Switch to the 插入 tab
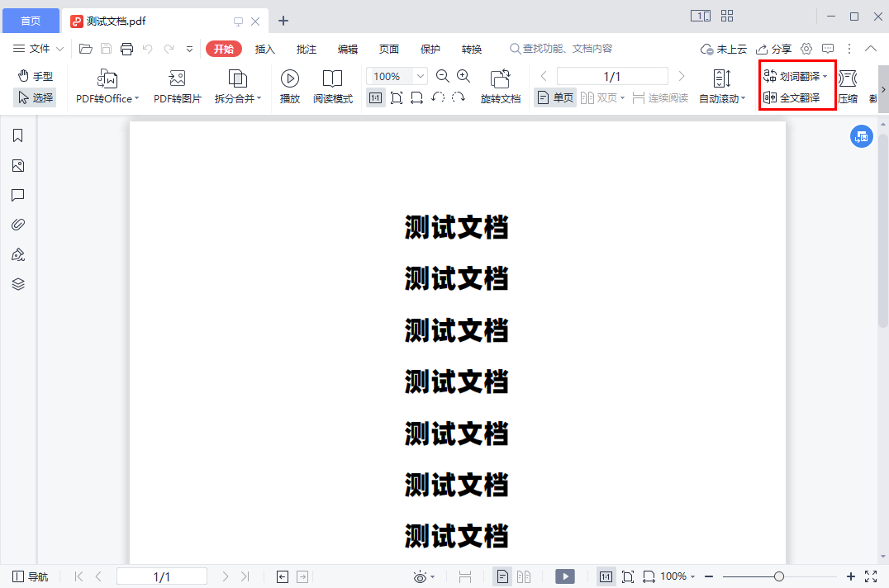The image size is (889, 588). tap(264, 49)
